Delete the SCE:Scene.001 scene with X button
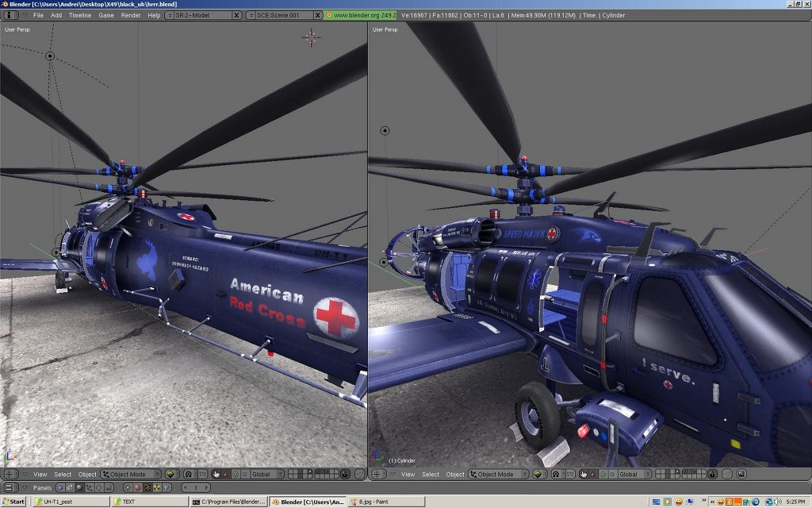Viewport: 812px width, 508px height. click(318, 15)
